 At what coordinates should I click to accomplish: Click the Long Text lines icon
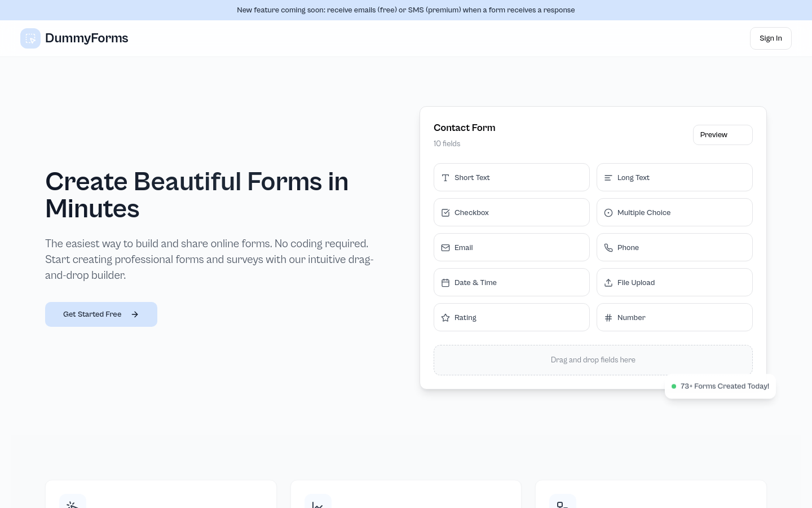[x=608, y=178]
